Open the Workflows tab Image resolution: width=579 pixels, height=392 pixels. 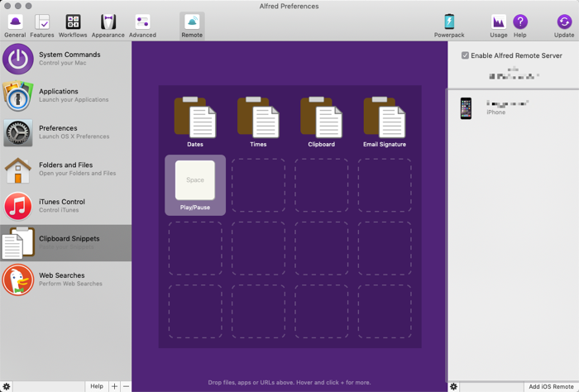pos(73,26)
